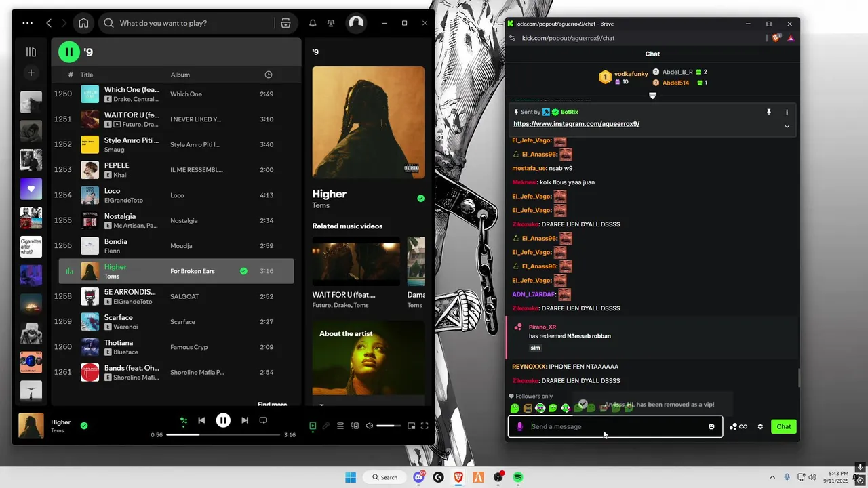Pause playback in bottom player bar
This screenshot has width=868, height=488.
[223, 420]
